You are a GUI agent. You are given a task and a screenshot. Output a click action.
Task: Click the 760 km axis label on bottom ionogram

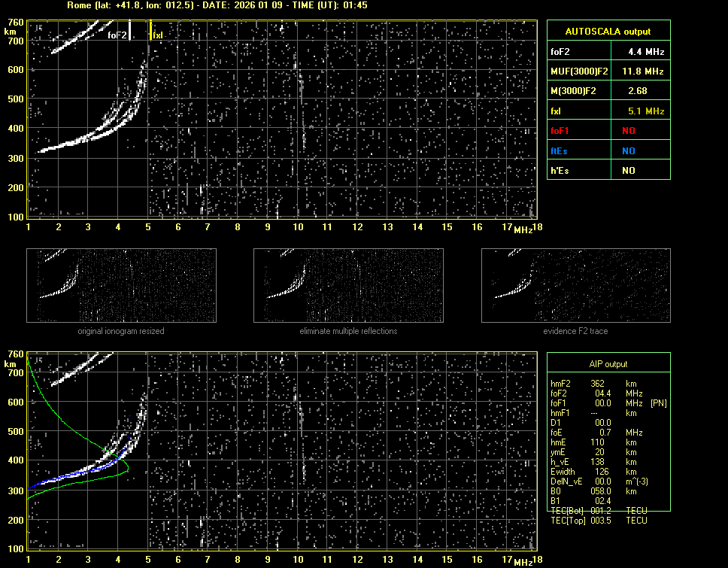(x=15, y=354)
